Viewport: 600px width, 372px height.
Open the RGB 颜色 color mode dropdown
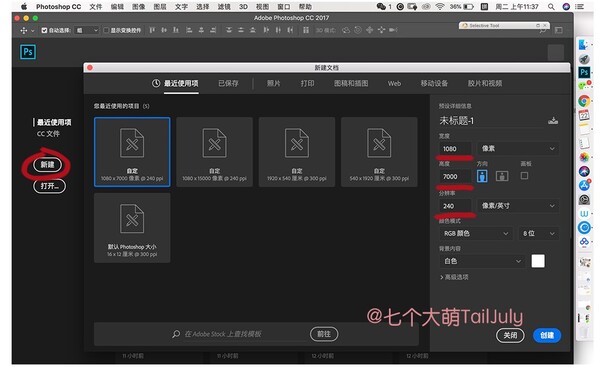(x=476, y=233)
